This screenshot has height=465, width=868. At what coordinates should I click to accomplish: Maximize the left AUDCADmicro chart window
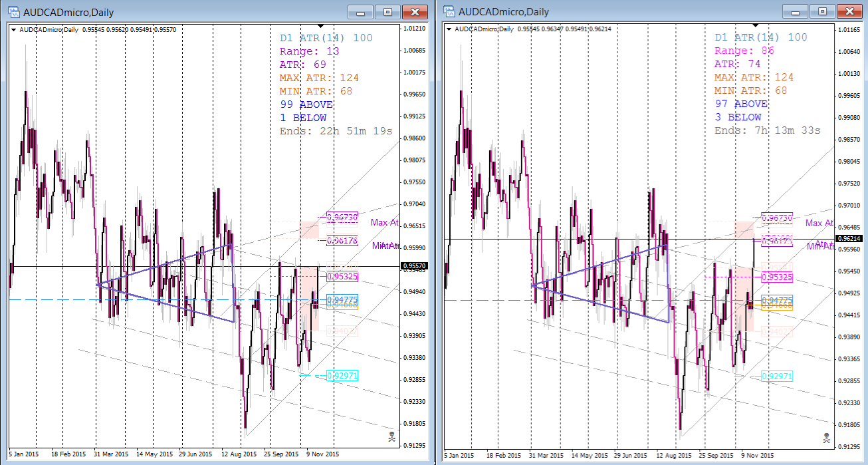(387, 12)
